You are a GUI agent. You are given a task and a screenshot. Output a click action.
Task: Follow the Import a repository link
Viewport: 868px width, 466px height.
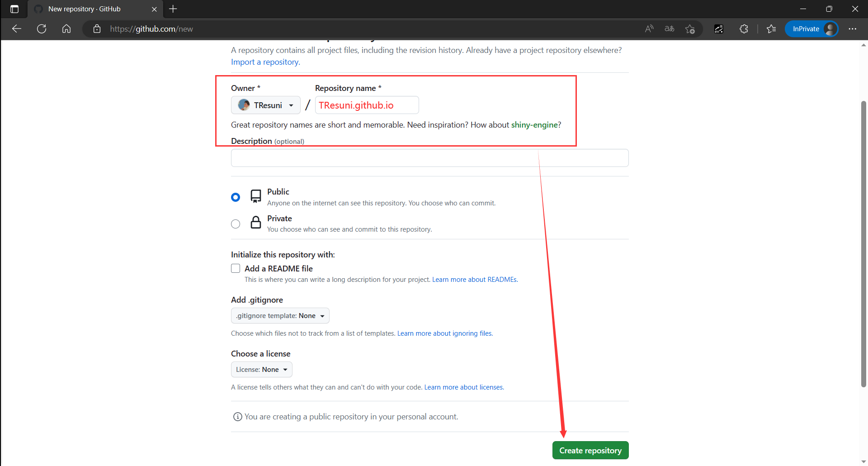(x=265, y=62)
